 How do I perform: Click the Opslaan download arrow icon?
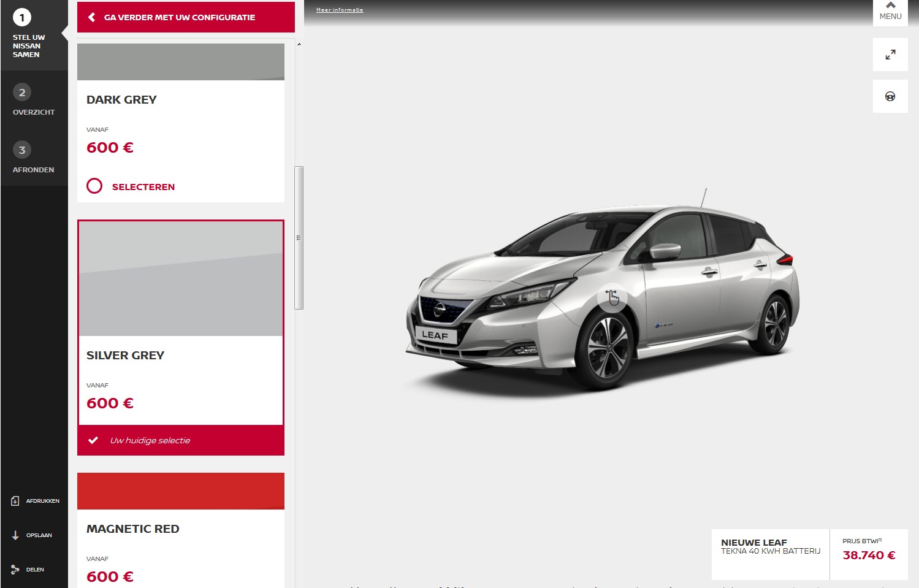coord(15,535)
